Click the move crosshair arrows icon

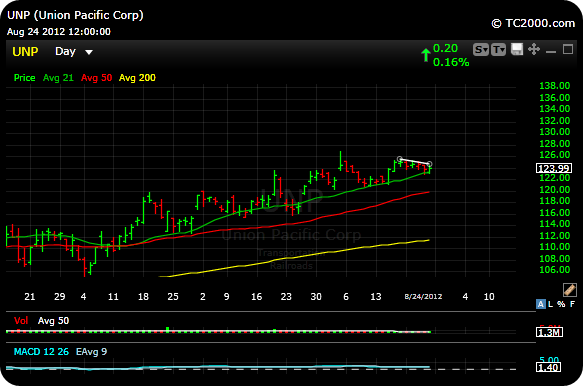[534, 49]
